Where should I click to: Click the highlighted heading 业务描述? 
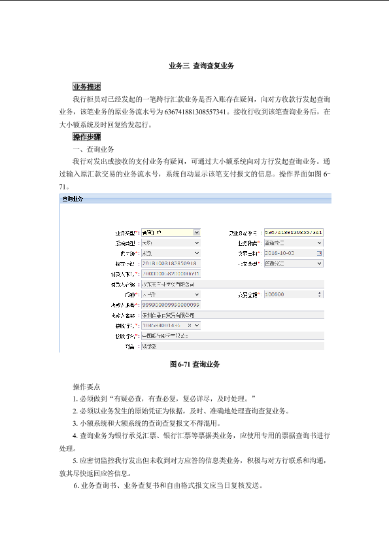point(87,87)
